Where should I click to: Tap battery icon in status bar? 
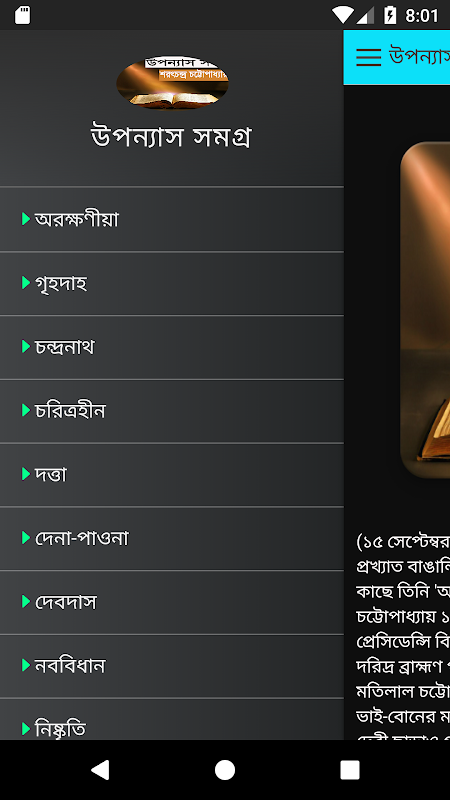coord(390,15)
